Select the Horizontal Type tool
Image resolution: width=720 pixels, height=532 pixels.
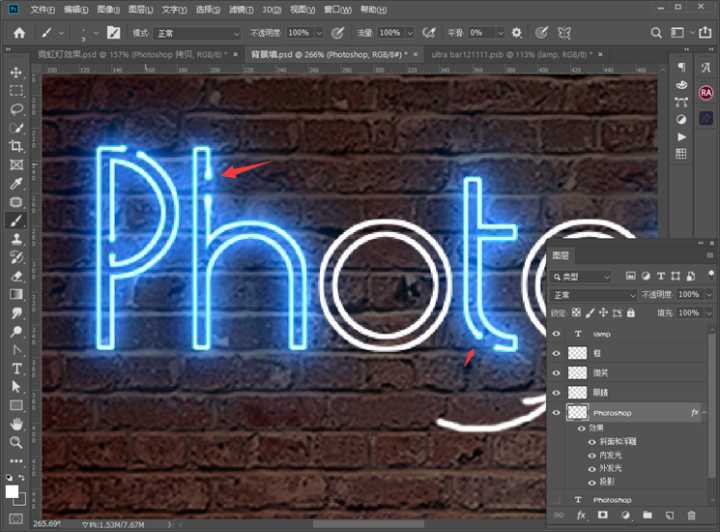click(16, 369)
